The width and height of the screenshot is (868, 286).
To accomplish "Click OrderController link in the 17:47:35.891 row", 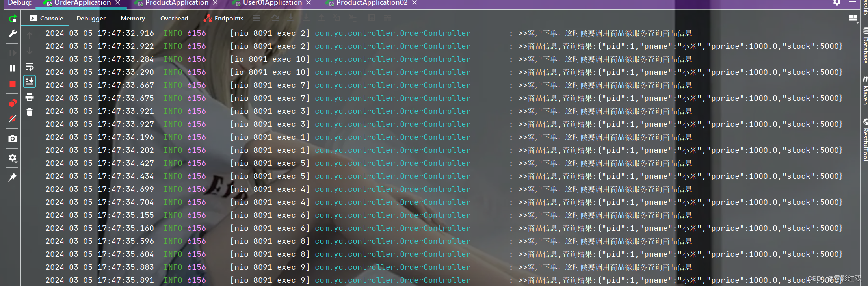I will 392,280.
